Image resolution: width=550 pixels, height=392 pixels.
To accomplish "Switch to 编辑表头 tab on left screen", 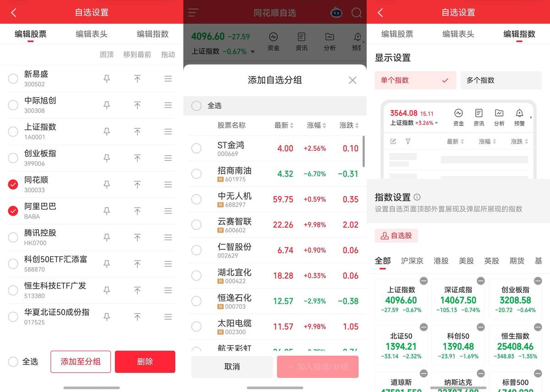I will click(92, 34).
